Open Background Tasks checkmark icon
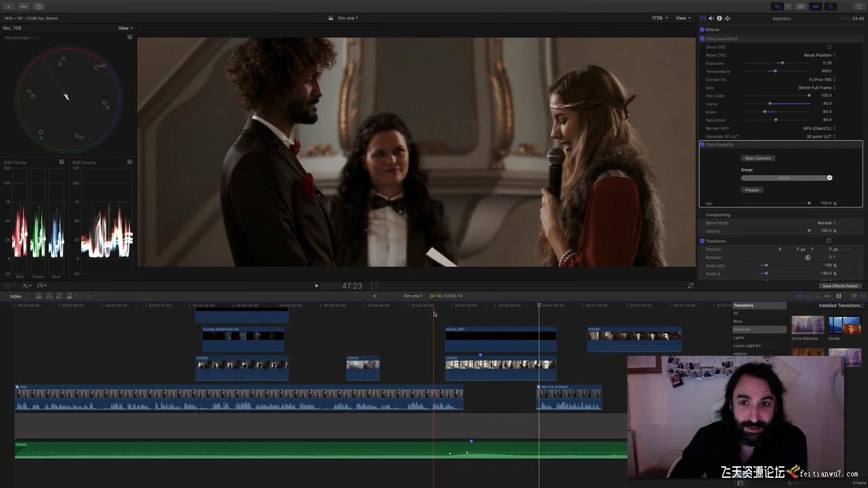Image resolution: width=868 pixels, height=488 pixels. pos(39,6)
